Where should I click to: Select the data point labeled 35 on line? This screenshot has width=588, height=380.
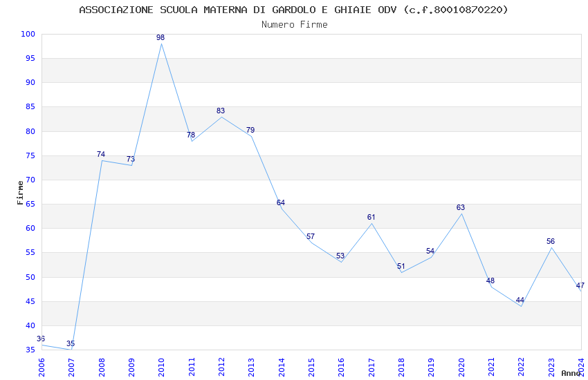point(71,343)
